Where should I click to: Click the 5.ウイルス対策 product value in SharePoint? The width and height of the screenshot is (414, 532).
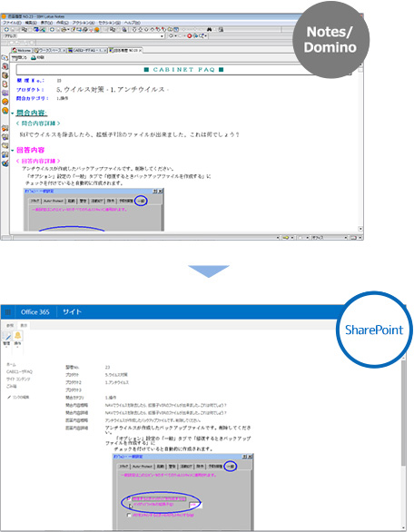point(116,375)
